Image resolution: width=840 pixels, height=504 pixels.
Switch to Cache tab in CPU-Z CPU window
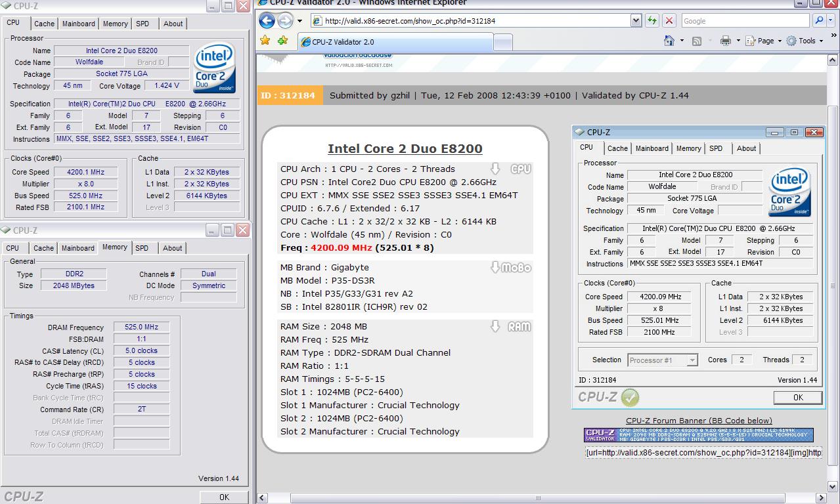44,24
